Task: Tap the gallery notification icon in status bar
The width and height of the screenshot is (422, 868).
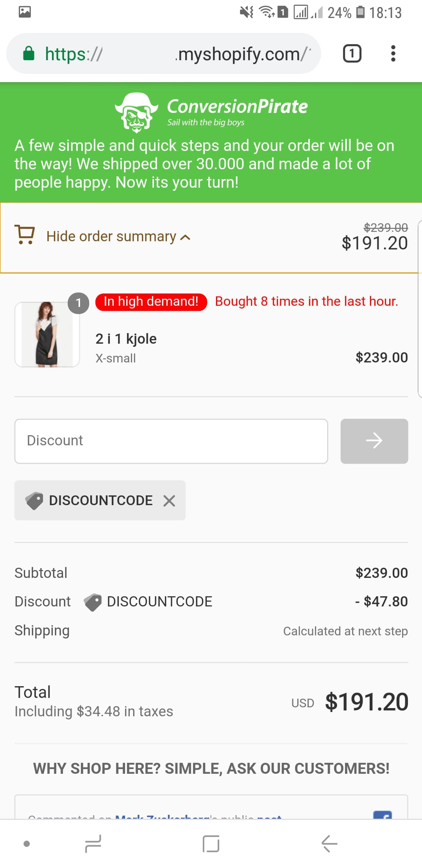Action: pyautogui.click(x=25, y=12)
